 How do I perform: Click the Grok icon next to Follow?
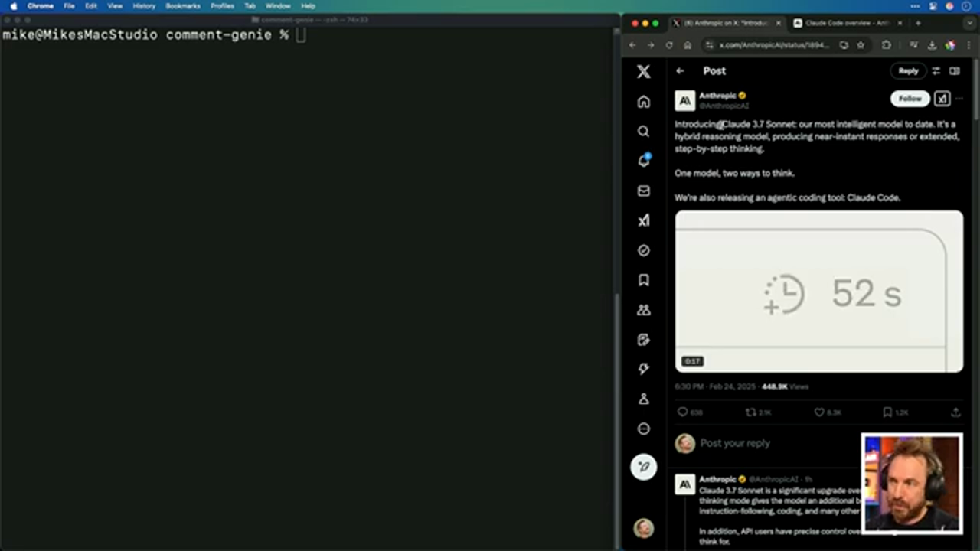pos(942,99)
